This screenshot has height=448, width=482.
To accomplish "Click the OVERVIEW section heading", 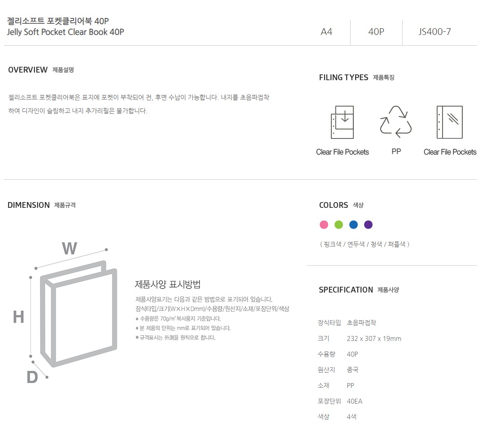I will click(x=28, y=70).
